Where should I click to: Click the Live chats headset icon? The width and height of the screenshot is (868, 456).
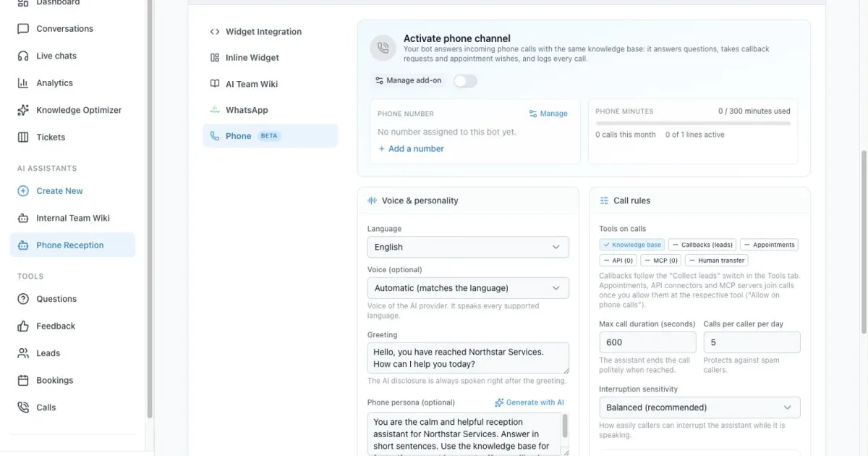(x=23, y=56)
